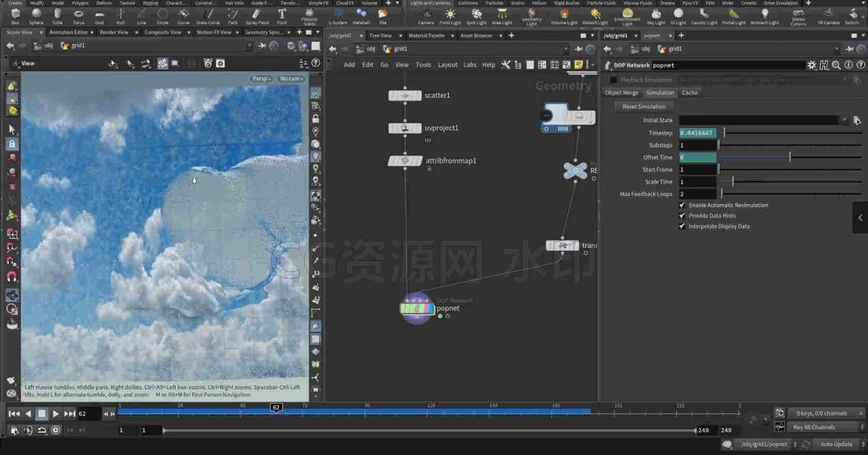The image size is (868, 455).
Task: Add a Portal Light from the shelf
Action: click(x=734, y=16)
